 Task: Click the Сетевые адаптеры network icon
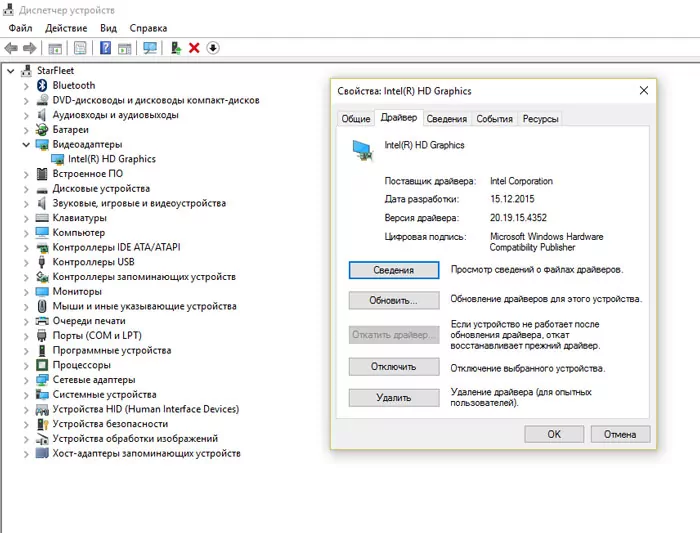point(42,380)
